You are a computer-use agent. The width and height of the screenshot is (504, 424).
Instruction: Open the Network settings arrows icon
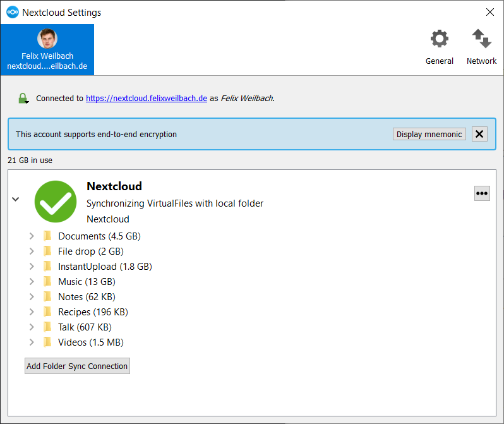(x=481, y=39)
